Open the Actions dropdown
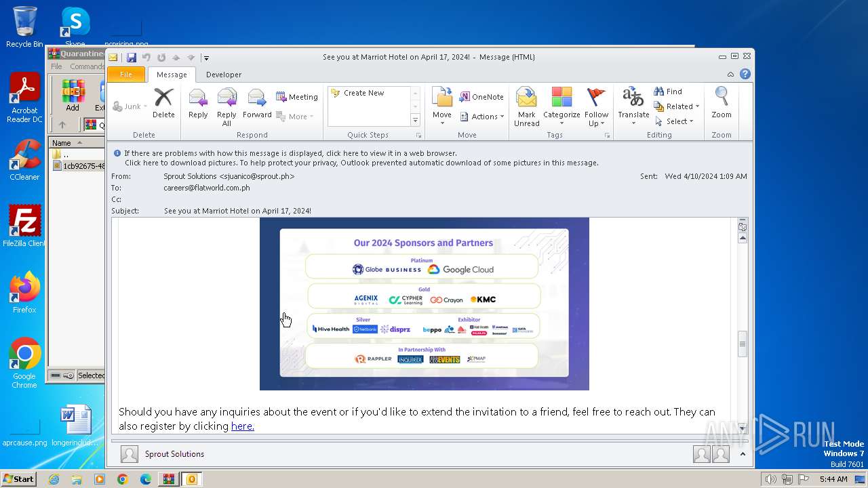The height and width of the screenshot is (488, 868). click(481, 117)
